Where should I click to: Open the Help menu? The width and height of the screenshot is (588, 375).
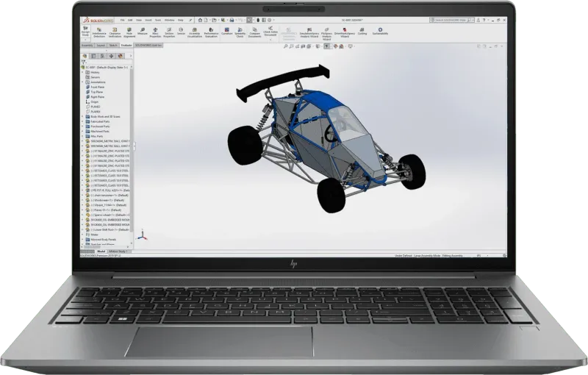coord(180,20)
